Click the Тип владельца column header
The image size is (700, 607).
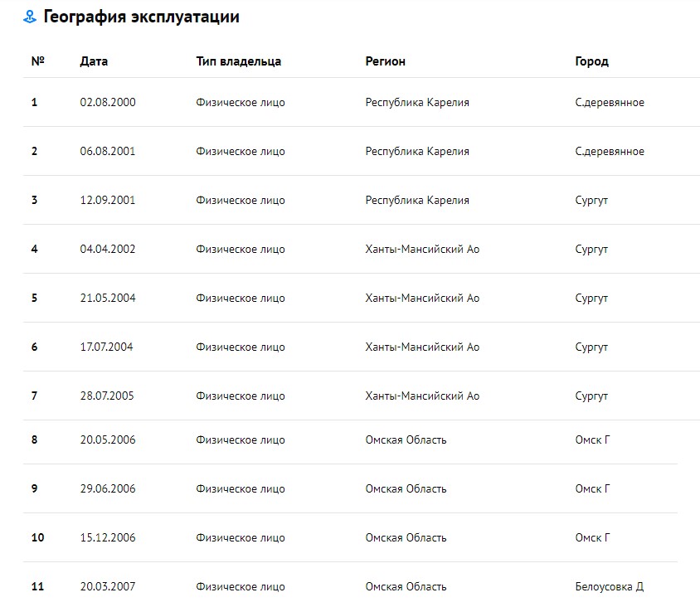pyautogui.click(x=238, y=61)
